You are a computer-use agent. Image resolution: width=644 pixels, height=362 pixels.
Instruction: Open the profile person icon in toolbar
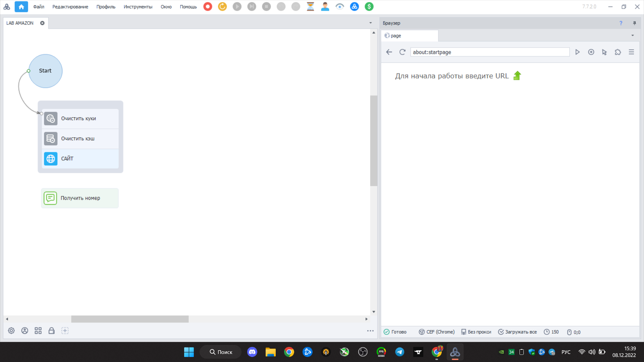(x=325, y=6)
